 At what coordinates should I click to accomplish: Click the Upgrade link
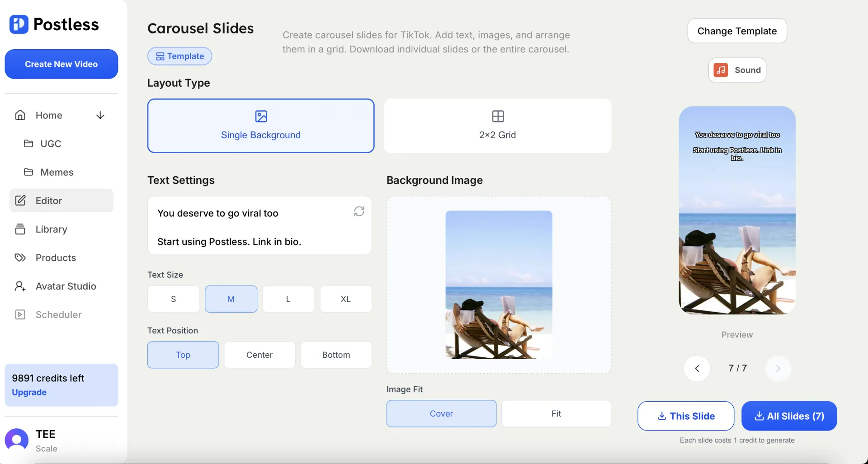[x=29, y=392]
